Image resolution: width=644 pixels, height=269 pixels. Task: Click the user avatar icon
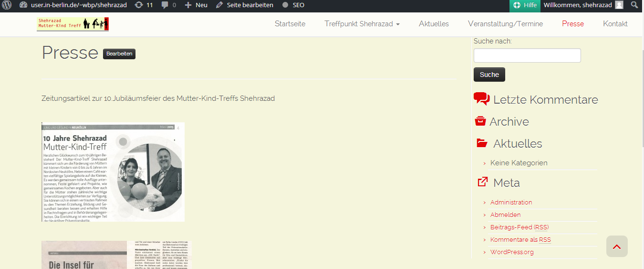click(x=619, y=5)
